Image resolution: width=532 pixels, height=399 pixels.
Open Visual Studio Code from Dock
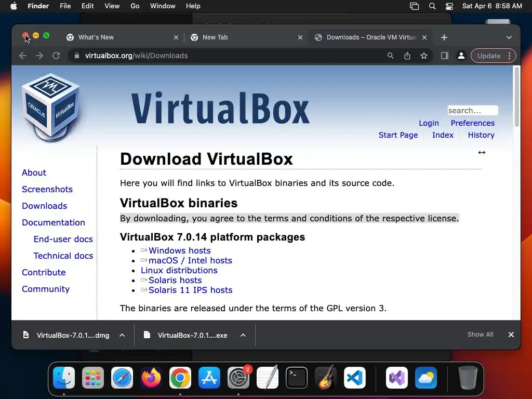pos(355,378)
